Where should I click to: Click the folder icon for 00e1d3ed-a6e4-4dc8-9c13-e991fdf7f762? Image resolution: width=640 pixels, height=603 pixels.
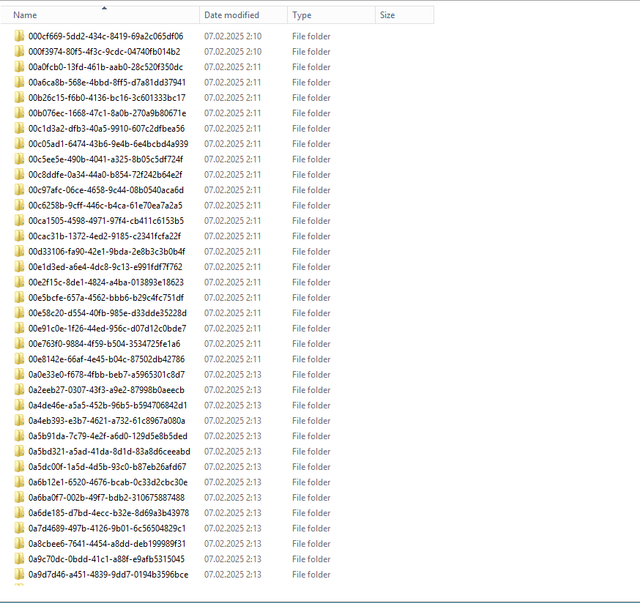tap(19, 267)
